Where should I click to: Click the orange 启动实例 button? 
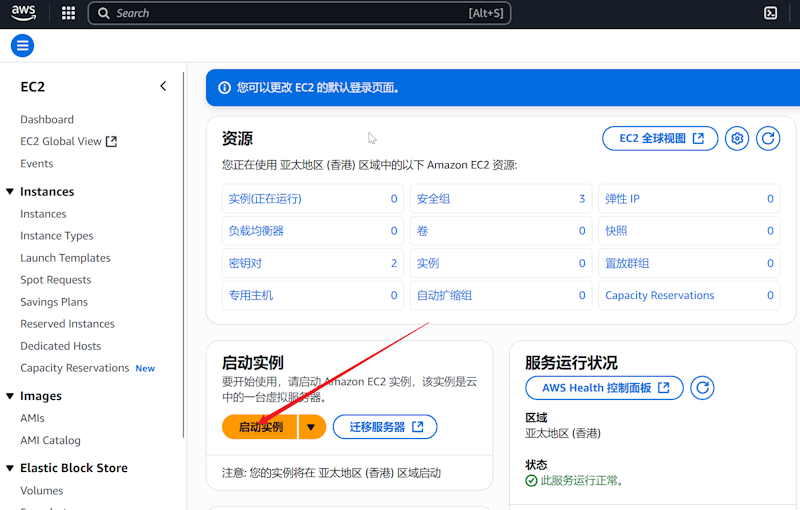(x=260, y=427)
